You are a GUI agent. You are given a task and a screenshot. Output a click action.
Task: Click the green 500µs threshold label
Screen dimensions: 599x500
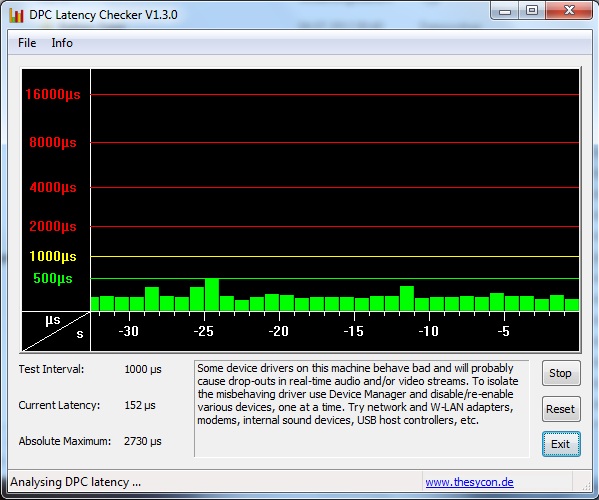[x=53, y=278]
